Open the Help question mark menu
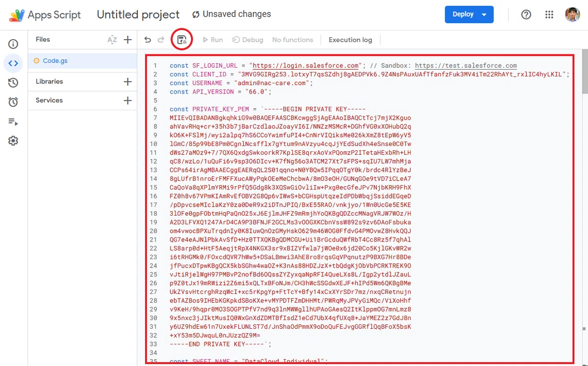This screenshot has width=588, height=366. (x=526, y=14)
